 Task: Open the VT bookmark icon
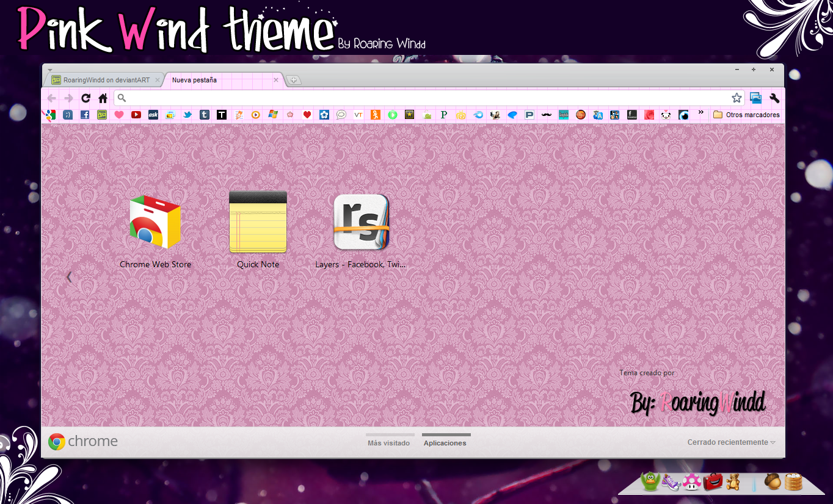(x=358, y=114)
